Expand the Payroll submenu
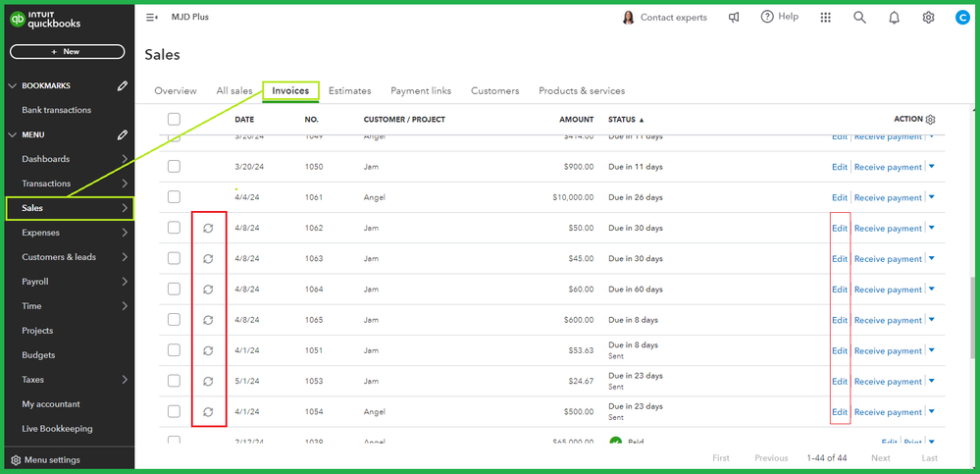The image size is (980, 474). [125, 282]
